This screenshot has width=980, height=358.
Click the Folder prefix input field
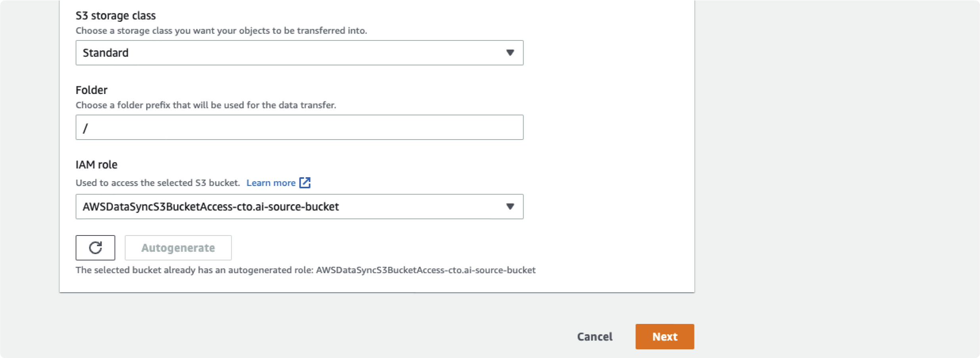299,127
